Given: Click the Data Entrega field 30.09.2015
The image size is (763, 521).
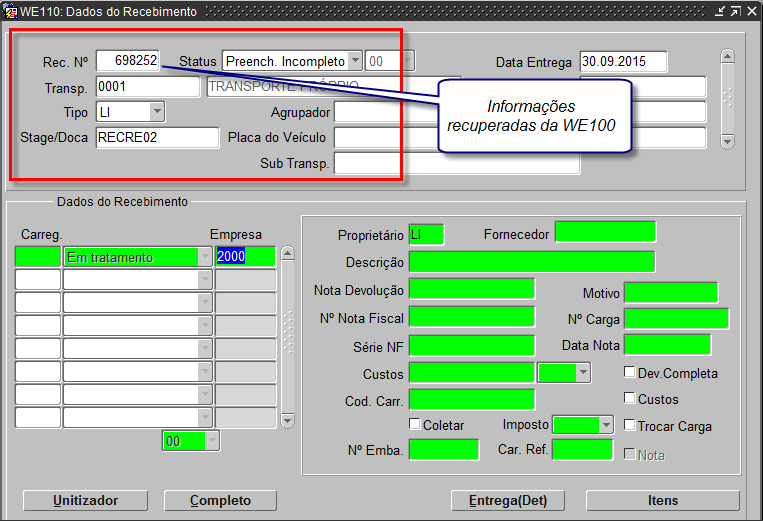Looking at the screenshot, I should click(623, 62).
